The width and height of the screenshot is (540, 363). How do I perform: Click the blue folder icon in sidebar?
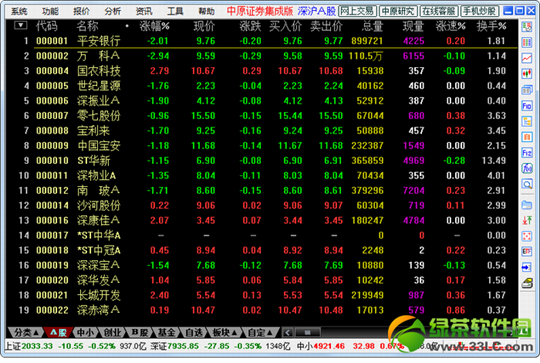[x=527, y=205]
